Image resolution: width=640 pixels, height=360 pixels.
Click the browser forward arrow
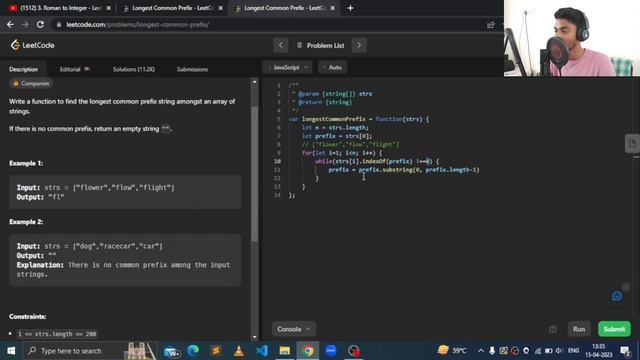pos(25,24)
